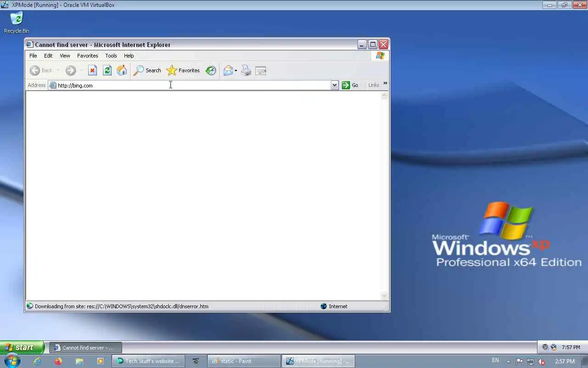588x368 pixels.
Task: Click the XP Start button
Action: [x=22, y=347]
